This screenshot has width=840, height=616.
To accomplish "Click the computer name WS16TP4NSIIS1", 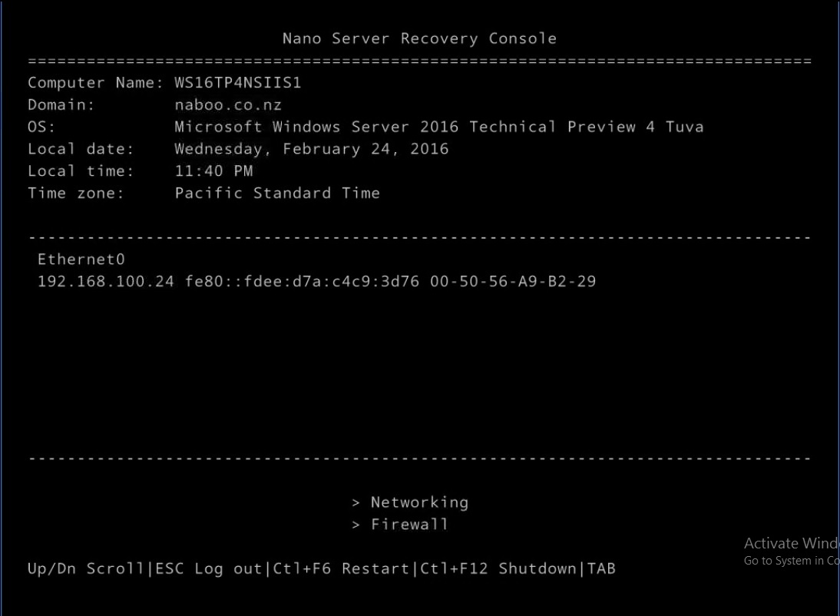I will [238, 82].
